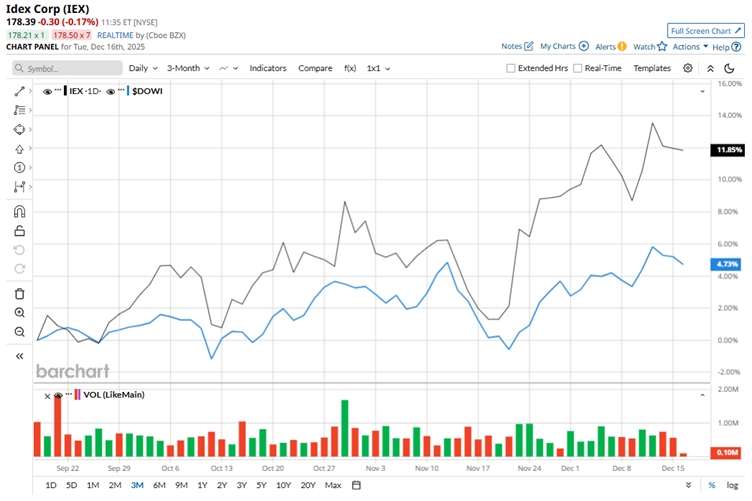Screen dimensions: 752x501
Task: Select the arrow marker tool
Action: tap(19, 149)
